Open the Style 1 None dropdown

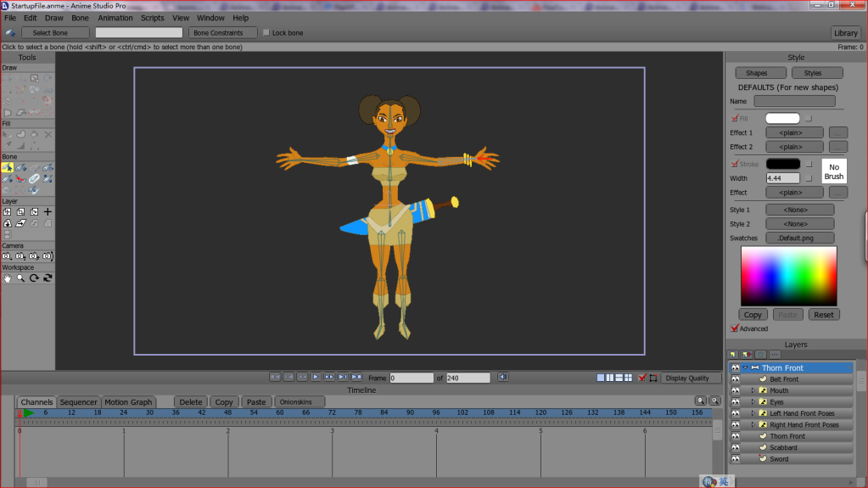tap(800, 210)
